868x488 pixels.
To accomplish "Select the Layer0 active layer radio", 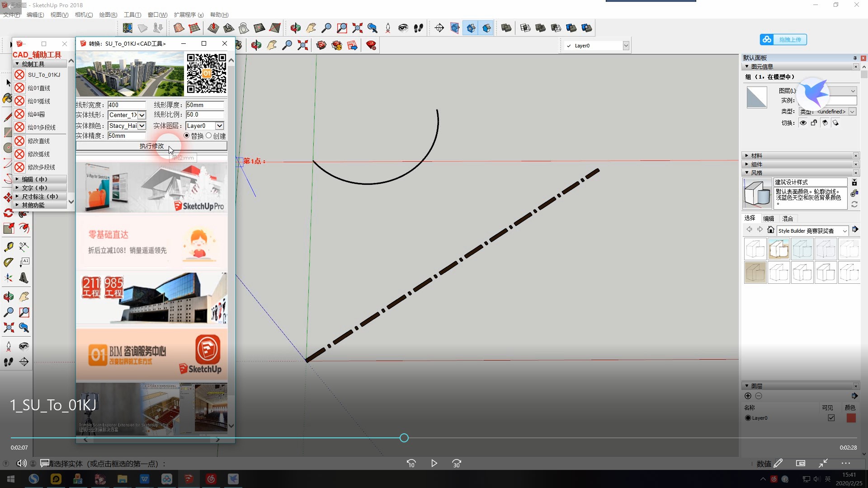I will coord(748,418).
